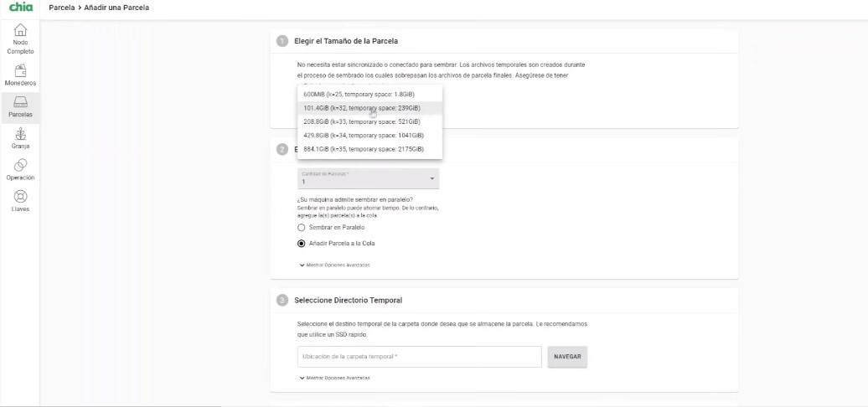This screenshot has height=407, width=868.
Task: Open Operación pool section
Action: tap(20, 170)
